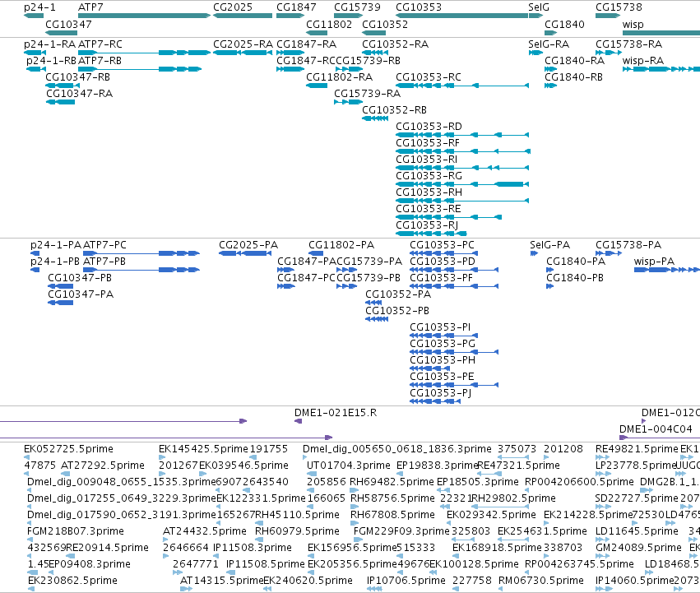Viewport: 700px width, 593px height.
Task: Click the EK029342.5prime EST label
Action: (x=491, y=516)
